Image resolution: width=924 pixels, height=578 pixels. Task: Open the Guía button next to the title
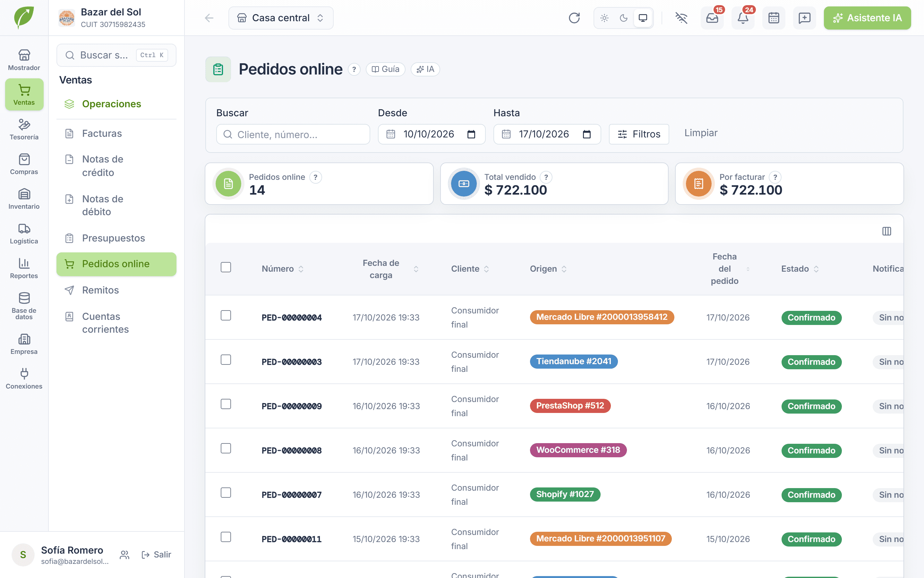pos(385,69)
